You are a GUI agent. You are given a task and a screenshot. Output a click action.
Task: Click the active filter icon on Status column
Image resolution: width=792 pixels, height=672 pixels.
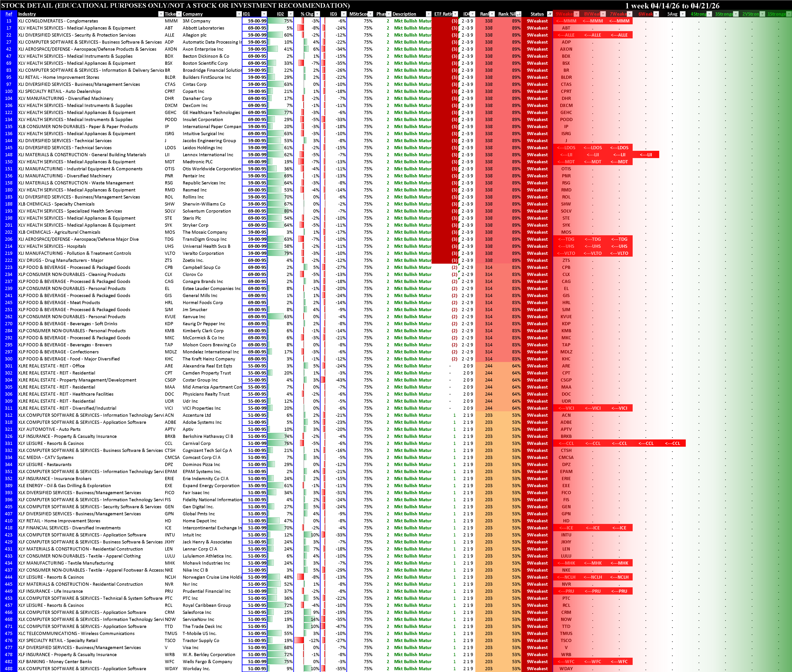pyautogui.click(x=549, y=14)
